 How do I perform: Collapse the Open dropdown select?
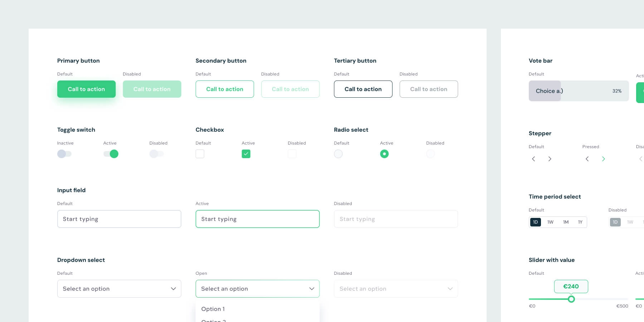(312, 289)
